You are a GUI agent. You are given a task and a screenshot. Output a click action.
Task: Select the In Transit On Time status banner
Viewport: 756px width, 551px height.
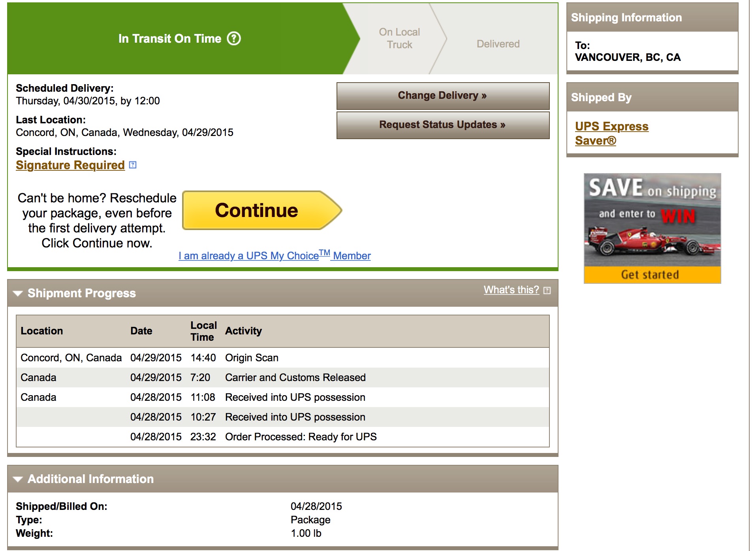point(180,38)
